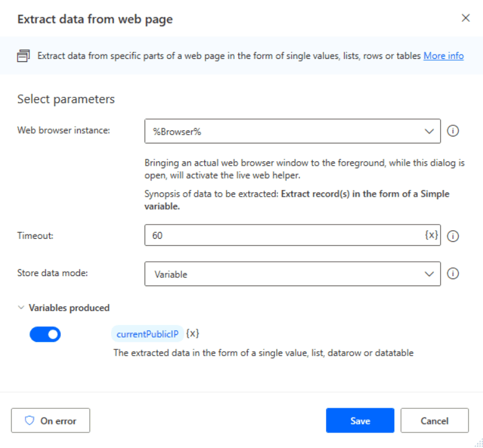
Task: Cancel the dialog
Action: pyautogui.click(x=435, y=421)
